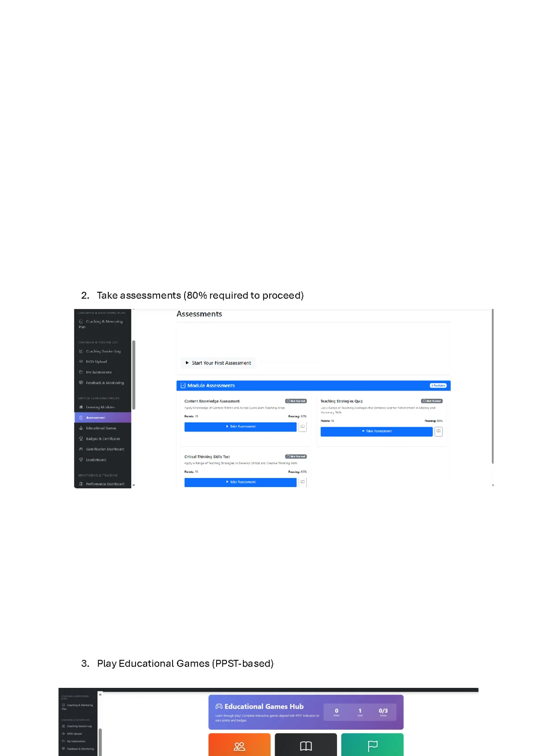535x756 pixels.
Task: Click the My Submissions folder icon, upper sidebar
Action: tap(81, 372)
